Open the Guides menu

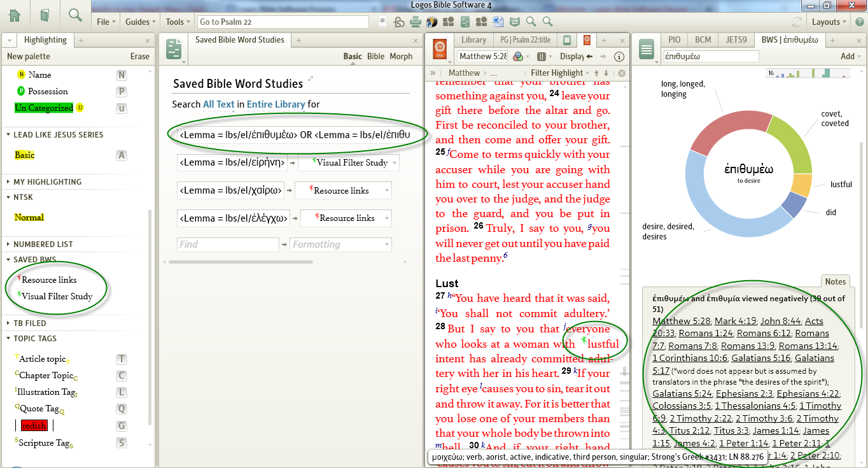pos(141,22)
